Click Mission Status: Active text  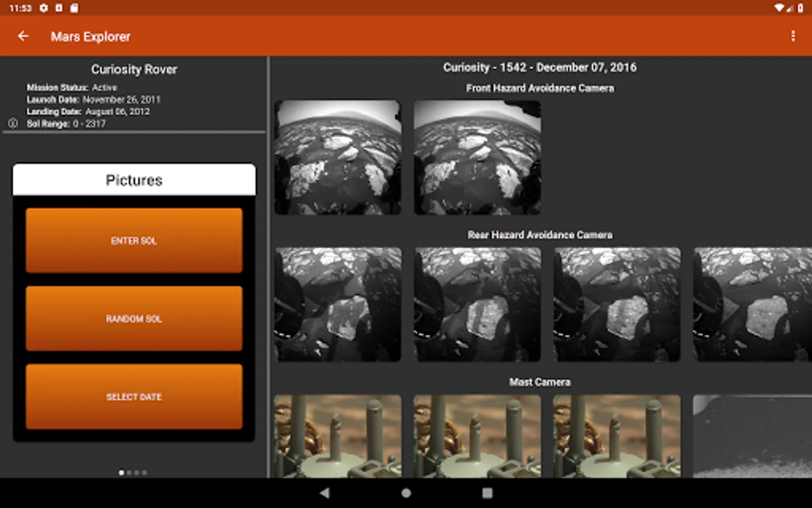coord(72,87)
